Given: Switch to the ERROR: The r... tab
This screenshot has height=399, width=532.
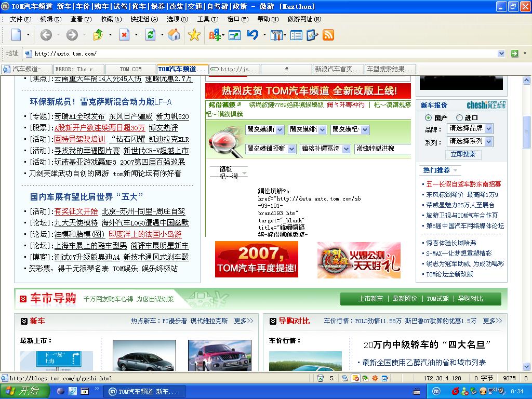Looking at the screenshot, I should pyautogui.click(x=78, y=69).
